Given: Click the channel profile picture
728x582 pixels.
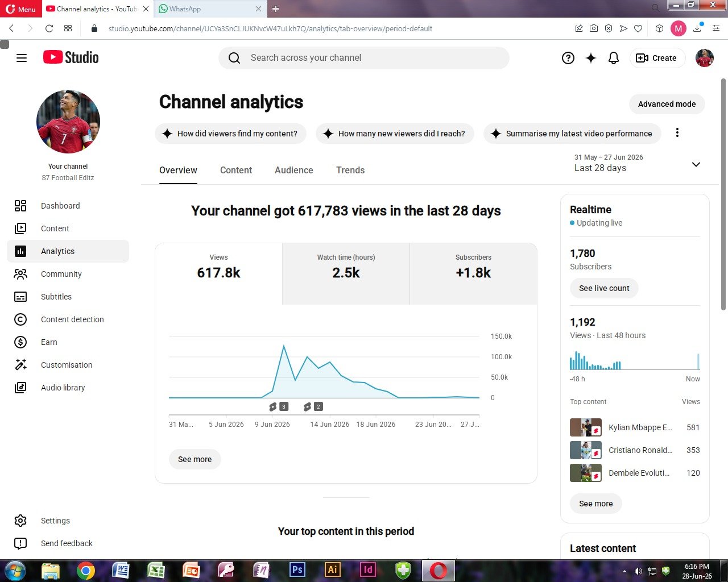Looking at the screenshot, I should [68, 122].
